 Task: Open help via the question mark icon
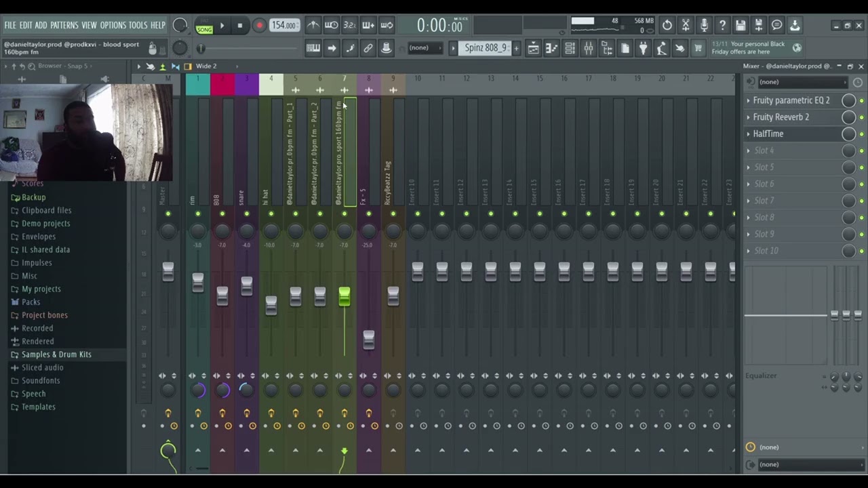722,25
